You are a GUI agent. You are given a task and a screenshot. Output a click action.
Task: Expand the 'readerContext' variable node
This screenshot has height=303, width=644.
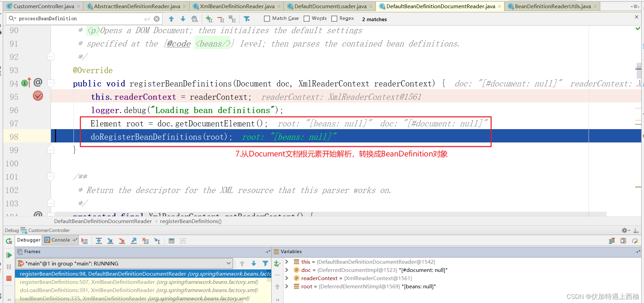click(x=287, y=278)
